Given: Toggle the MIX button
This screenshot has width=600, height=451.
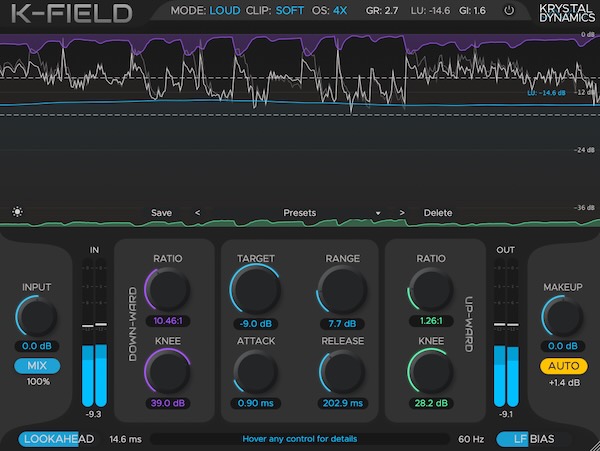Looking at the screenshot, I should [37, 366].
